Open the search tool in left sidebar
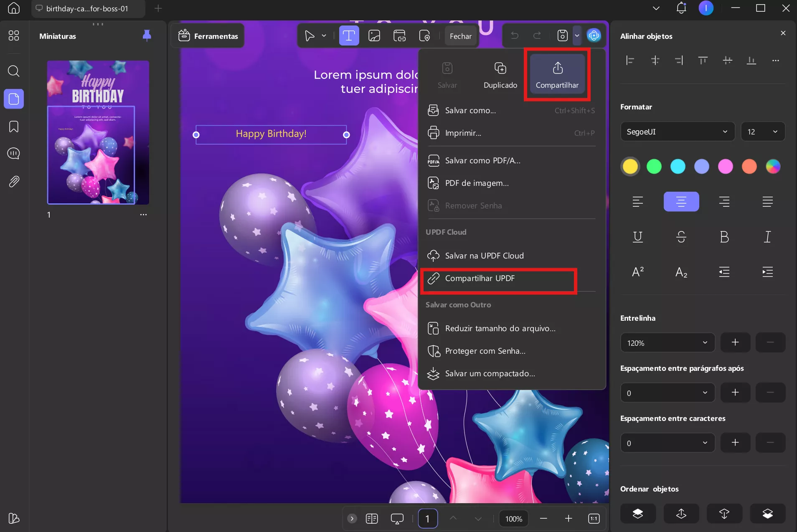This screenshot has width=797, height=532. click(x=14, y=71)
